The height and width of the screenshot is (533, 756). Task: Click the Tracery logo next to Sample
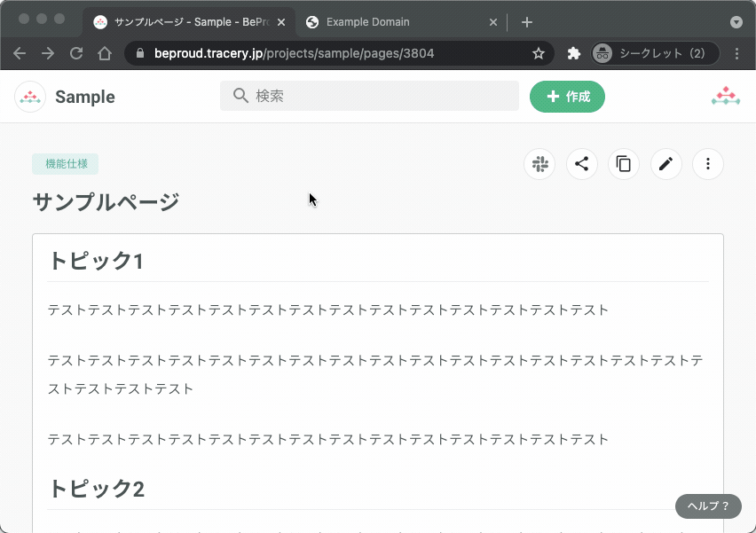click(x=29, y=96)
